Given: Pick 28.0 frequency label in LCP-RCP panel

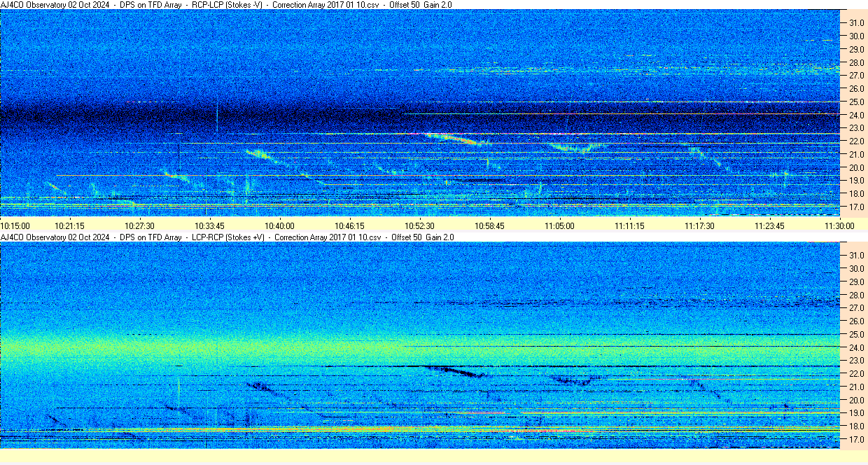Looking at the screenshot, I should click(x=857, y=294).
